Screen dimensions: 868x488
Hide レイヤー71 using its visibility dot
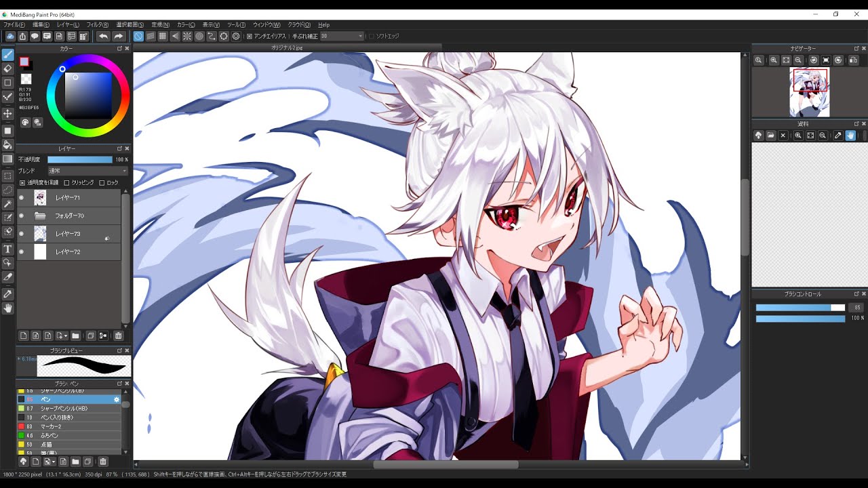[22, 198]
